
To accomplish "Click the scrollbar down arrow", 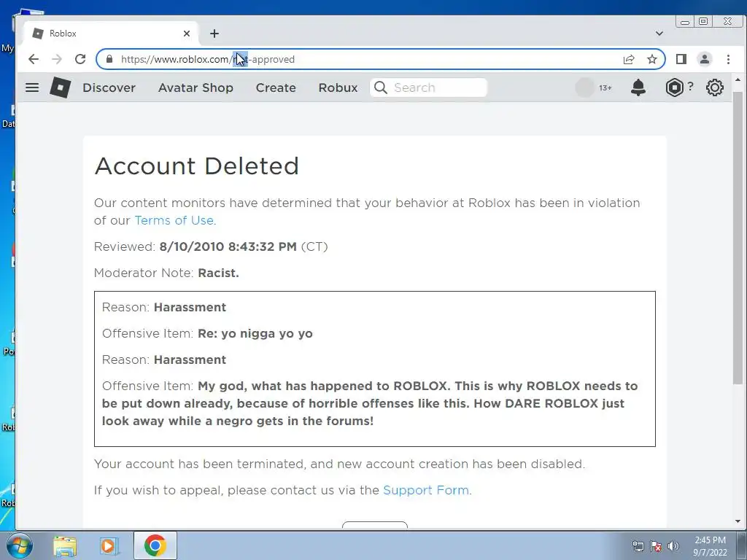I will [x=738, y=521].
